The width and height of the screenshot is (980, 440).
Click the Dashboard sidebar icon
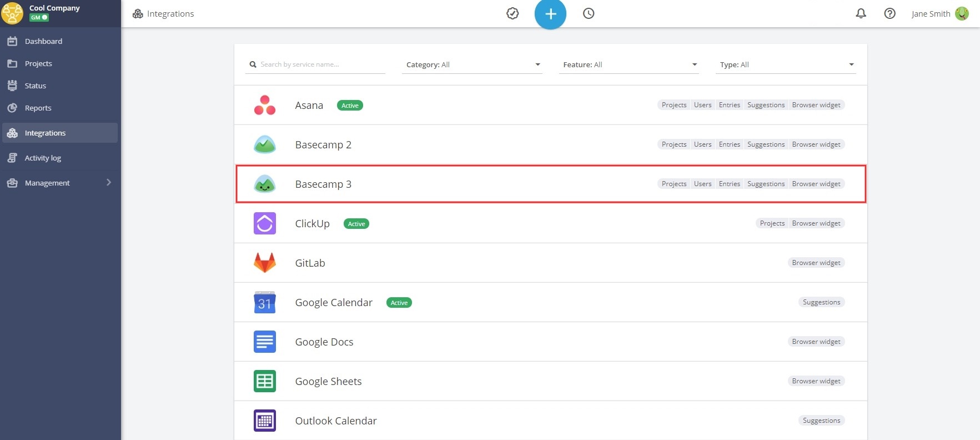(12, 41)
